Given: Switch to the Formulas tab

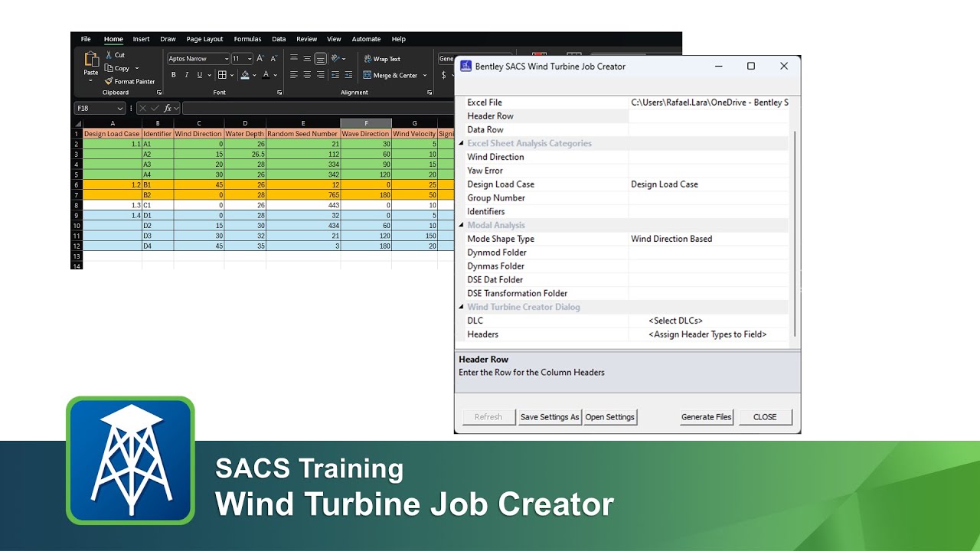Looking at the screenshot, I should coord(247,39).
